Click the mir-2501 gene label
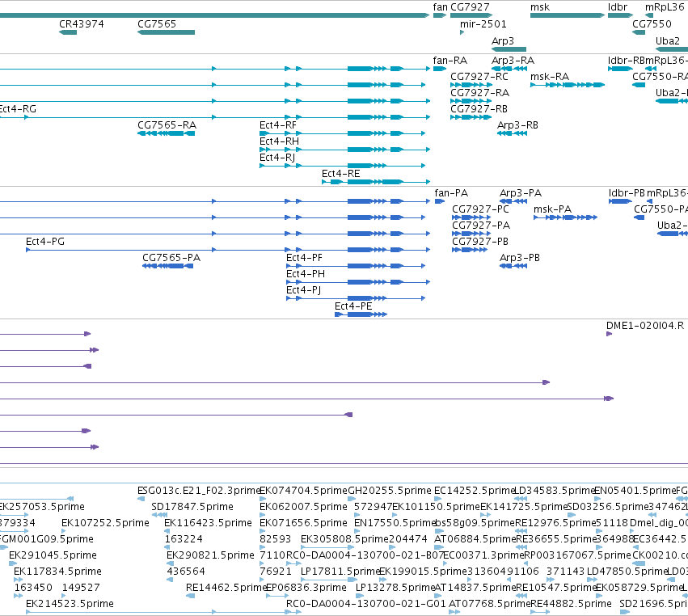688x616 pixels. [483, 23]
